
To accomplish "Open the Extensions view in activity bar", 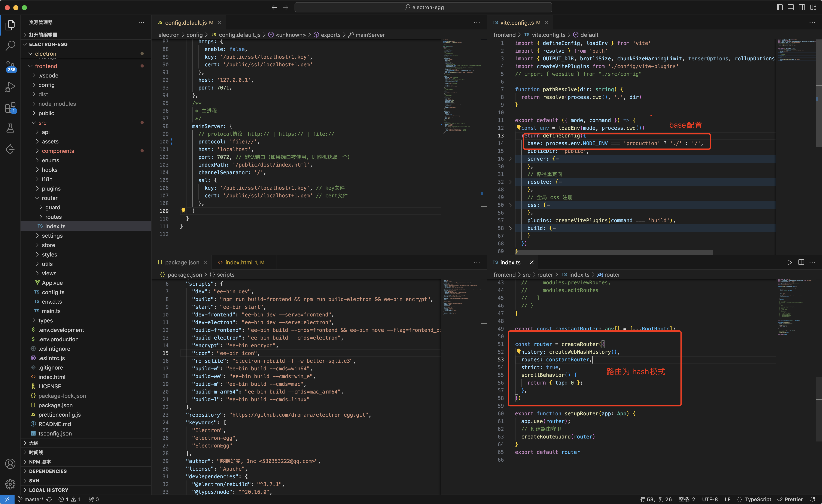I will click(x=10, y=108).
